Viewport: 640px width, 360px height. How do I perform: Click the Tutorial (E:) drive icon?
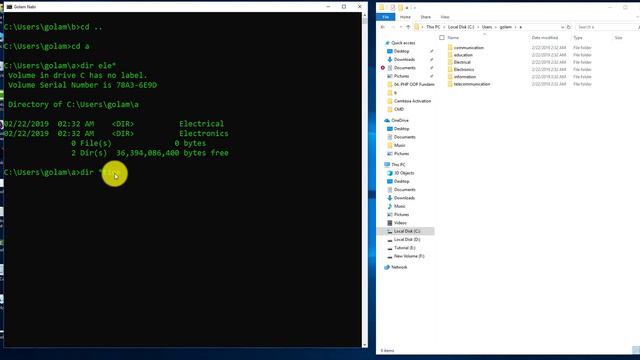coord(390,248)
